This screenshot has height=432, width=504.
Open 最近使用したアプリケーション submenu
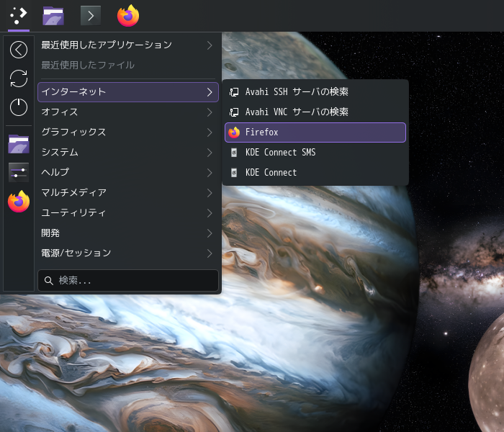click(128, 45)
